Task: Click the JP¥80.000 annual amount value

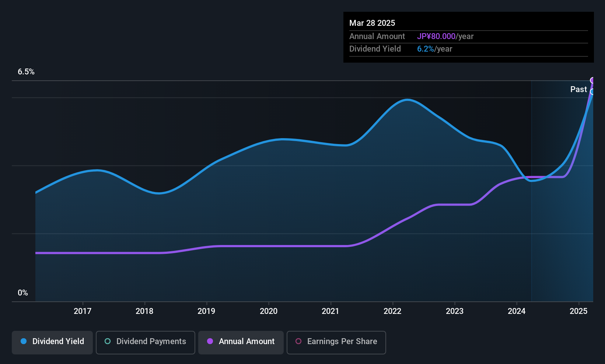Action: [x=436, y=36]
